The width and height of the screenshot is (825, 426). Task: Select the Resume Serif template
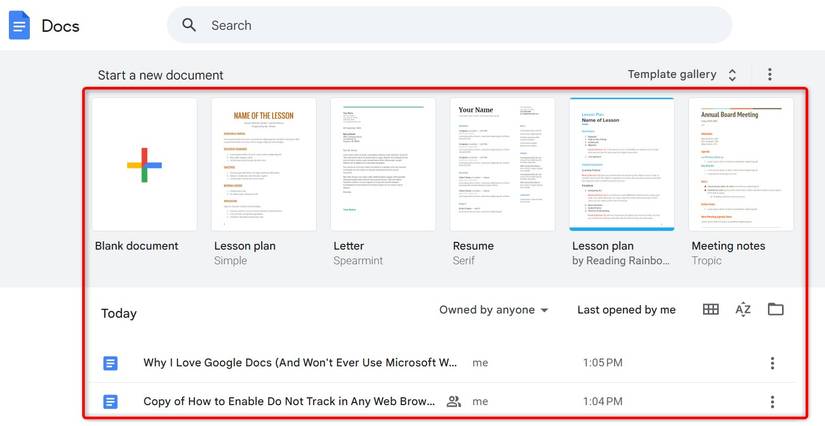pos(502,164)
